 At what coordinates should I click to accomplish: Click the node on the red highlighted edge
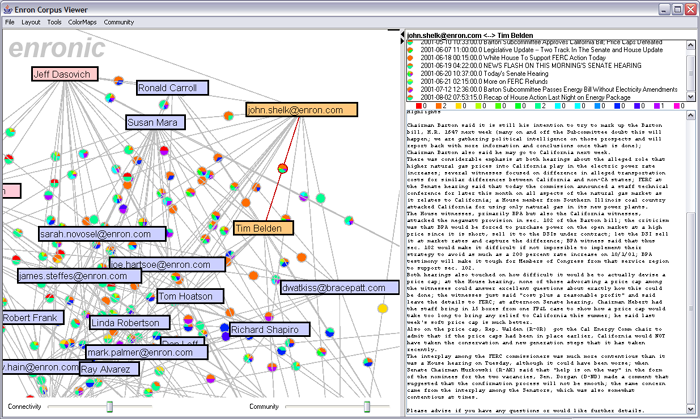point(283,168)
